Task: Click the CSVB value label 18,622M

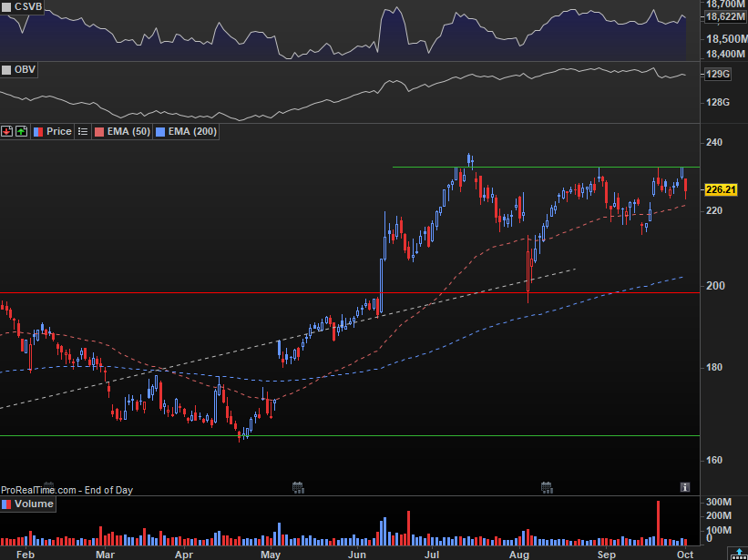Action: pyautogui.click(x=724, y=17)
